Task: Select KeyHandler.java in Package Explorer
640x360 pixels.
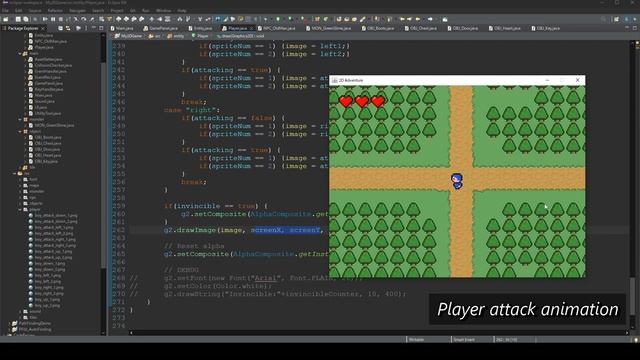Action: [46, 89]
